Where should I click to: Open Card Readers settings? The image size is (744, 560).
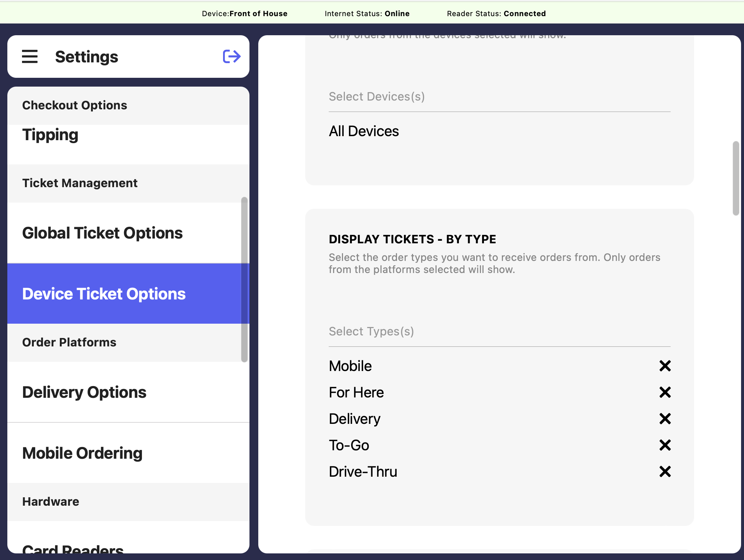pyautogui.click(x=73, y=548)
